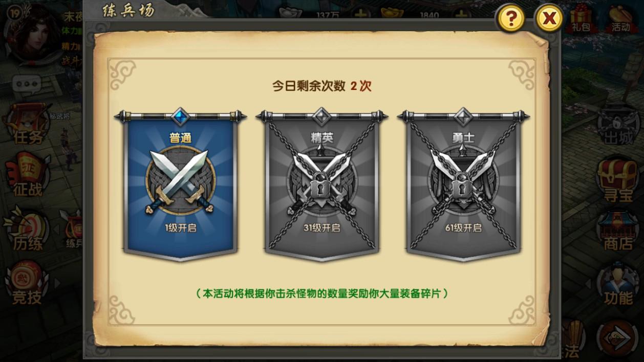
Task: Open the 活动 events icon
Action: click(x=621, y=18)
